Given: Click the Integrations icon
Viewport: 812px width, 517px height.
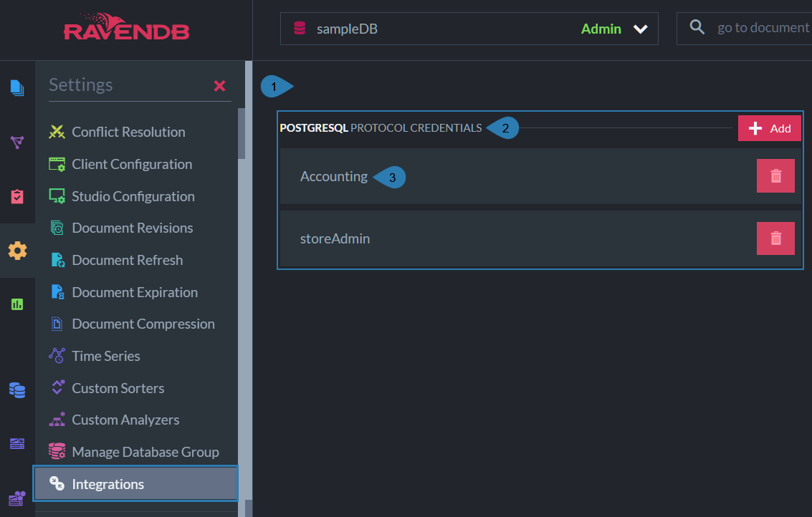Looking at the screenshot, I should (57, 483).
